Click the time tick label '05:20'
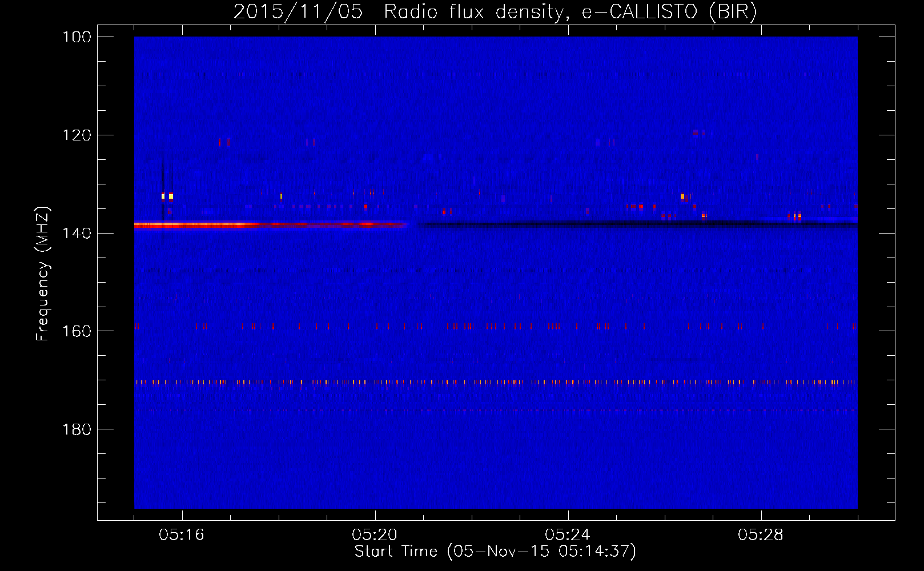This screenshot has height=571, width=924. (375, 535)
